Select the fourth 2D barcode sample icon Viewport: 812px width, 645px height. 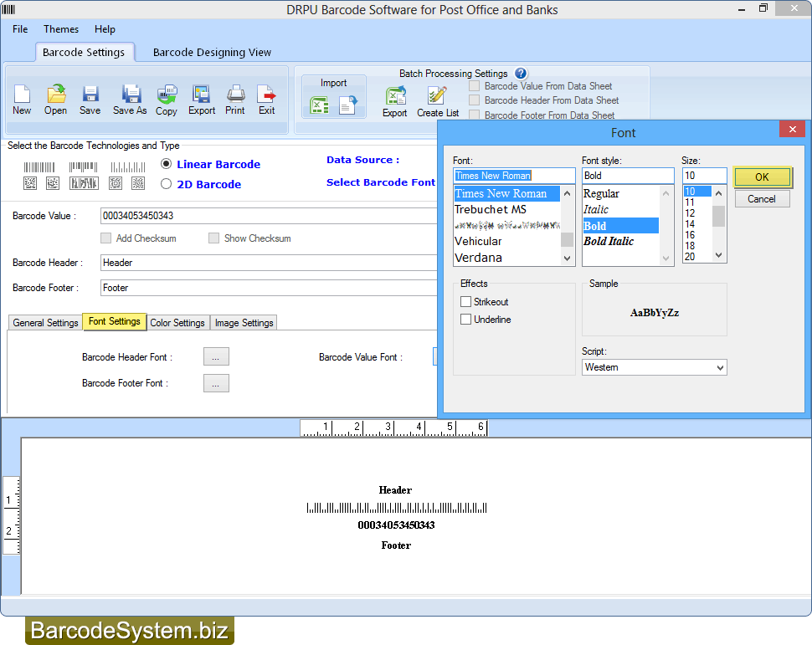pos(116,183)
